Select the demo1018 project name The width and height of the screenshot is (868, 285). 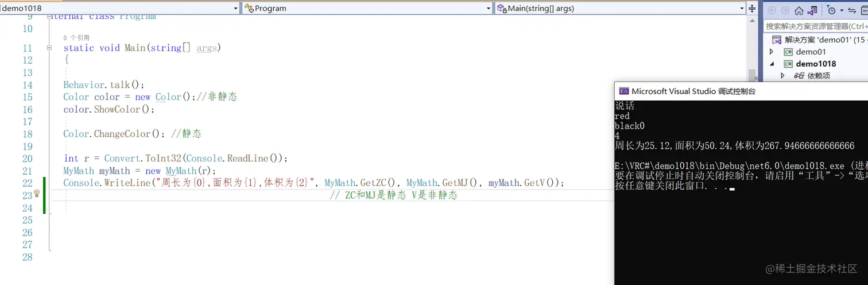point(816,64)
